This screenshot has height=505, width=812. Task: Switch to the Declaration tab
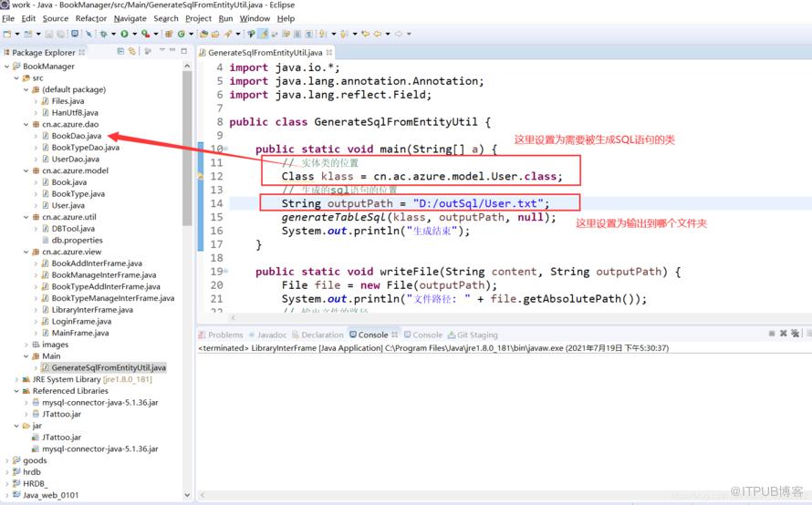click(318, 335)
